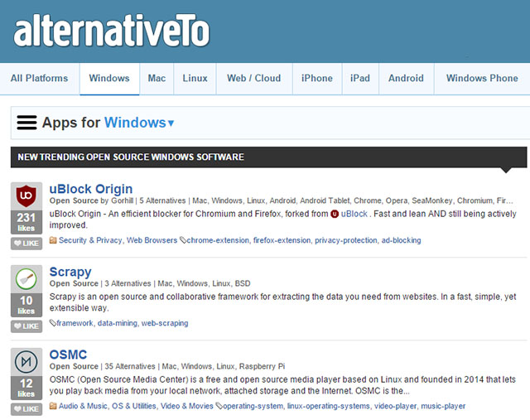Viewport: 530px width, 420px height.
Task: Click the OSMC circular logo icon
Action: click(26, 361)
